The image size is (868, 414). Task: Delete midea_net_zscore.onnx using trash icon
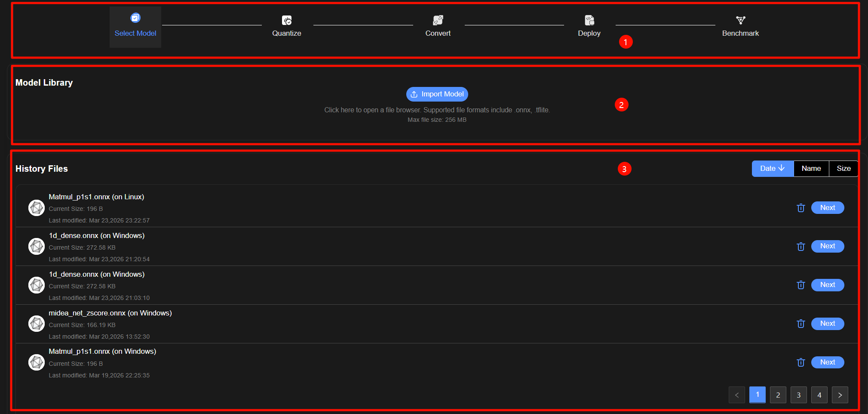point(801,324)
